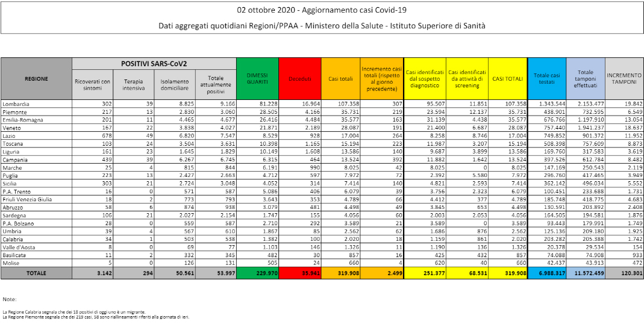The width and height of the screenshot is (644, 336).
Task: Click the Emilia-Romagna row label
Action: tap(22, 120)
